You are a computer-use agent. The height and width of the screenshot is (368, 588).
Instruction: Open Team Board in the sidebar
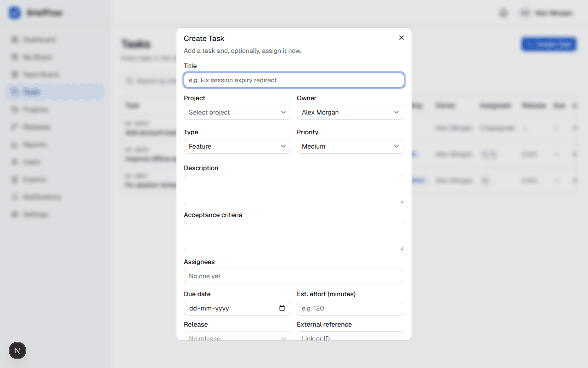pyautogui.click(x=55, y=75)
